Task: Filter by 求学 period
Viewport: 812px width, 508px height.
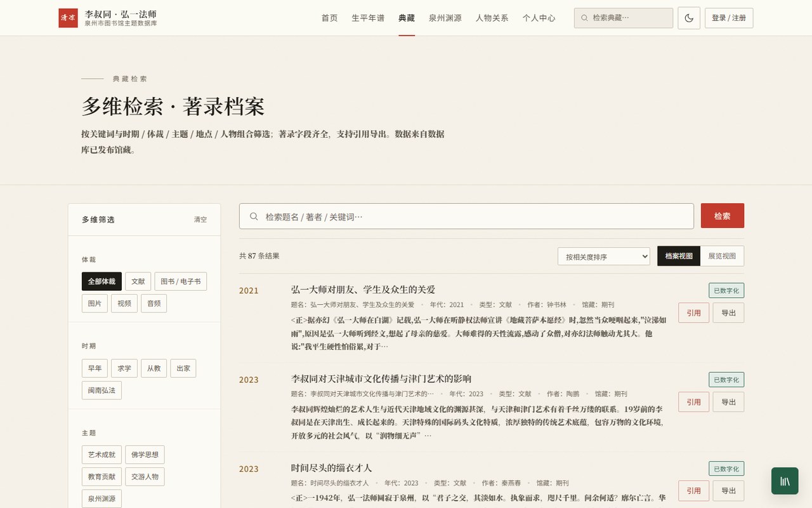Action: click(124, 368)
